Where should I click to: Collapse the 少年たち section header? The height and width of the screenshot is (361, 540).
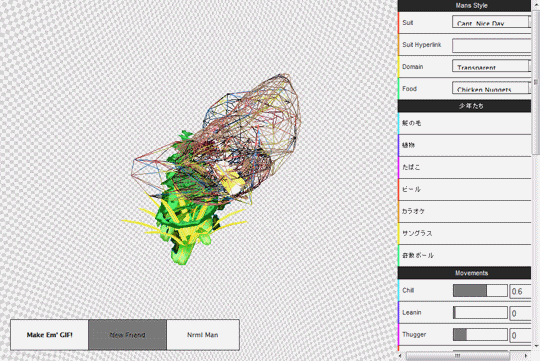[x=464, y=106]
